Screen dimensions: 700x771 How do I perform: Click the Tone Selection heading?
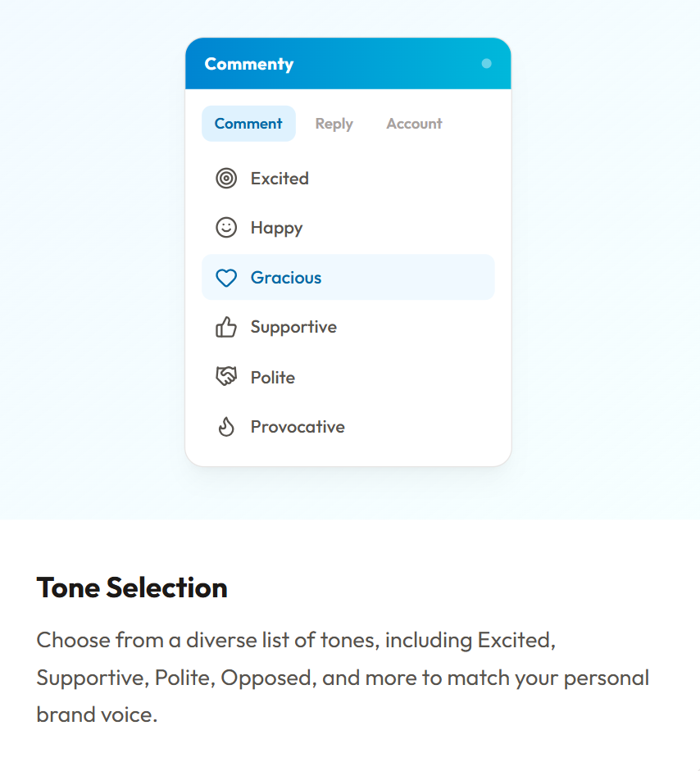(131, 587)
